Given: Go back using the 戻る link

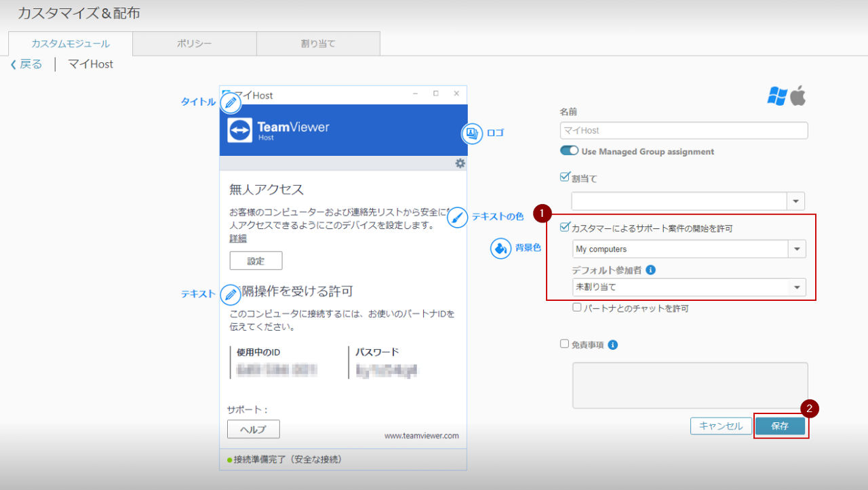Looking at the screenshot, I should [x=31, y=64].
